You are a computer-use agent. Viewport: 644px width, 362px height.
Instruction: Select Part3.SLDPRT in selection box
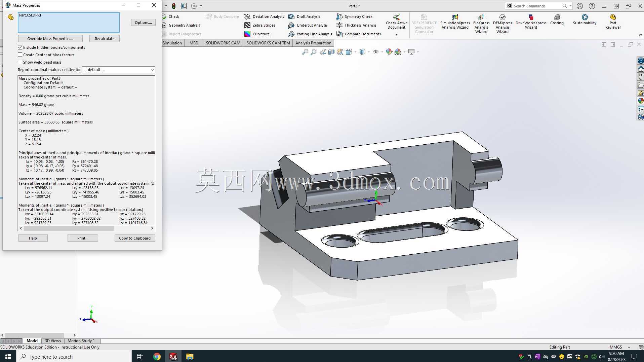pos(30,15)
